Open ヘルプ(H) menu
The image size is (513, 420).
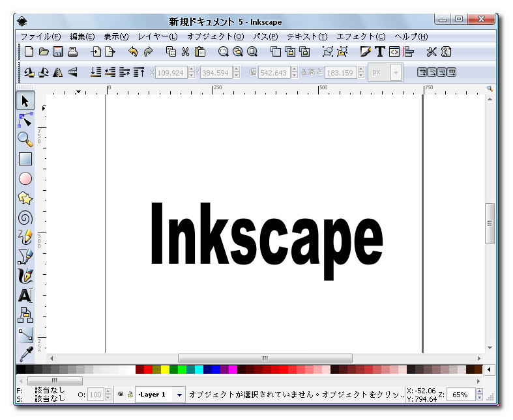point(411,36)
